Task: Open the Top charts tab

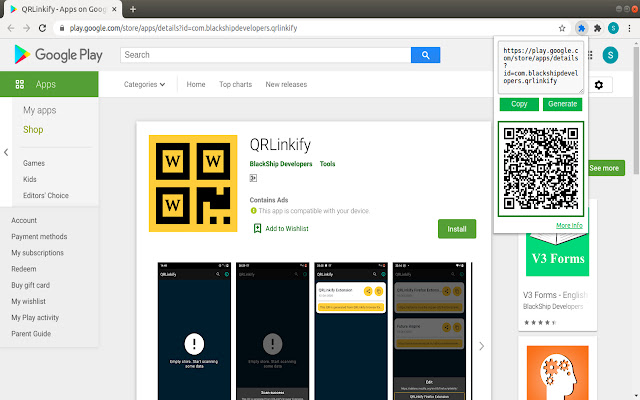Action: [236, 84]
